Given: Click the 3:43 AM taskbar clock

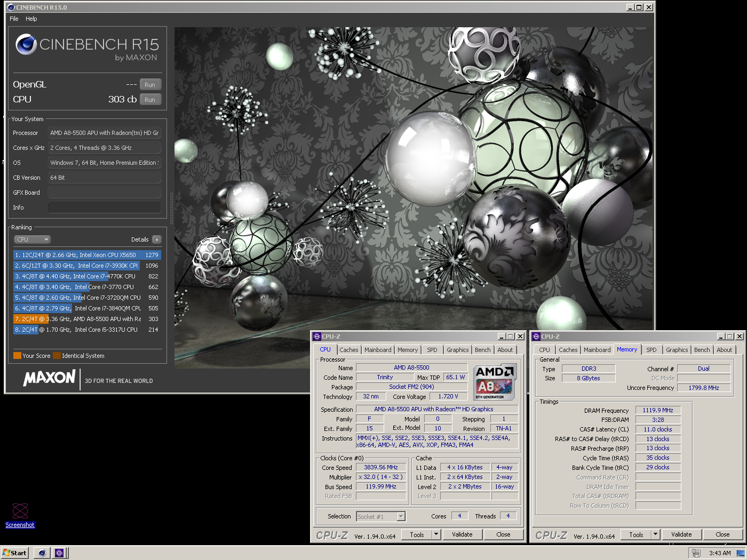Looking at the screenshot, I should click(720, 553).
